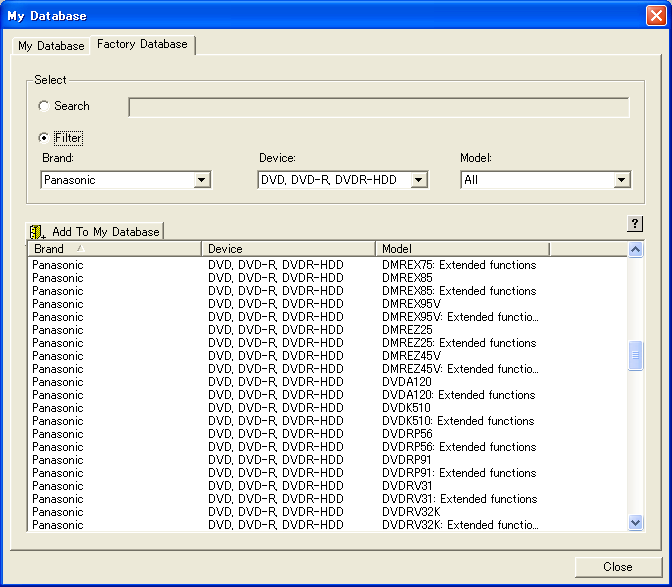Viewport: 672px width, 587px height.
Task: Close the My Database window with X
Action: pyautogui.click(x=654, y=15)
